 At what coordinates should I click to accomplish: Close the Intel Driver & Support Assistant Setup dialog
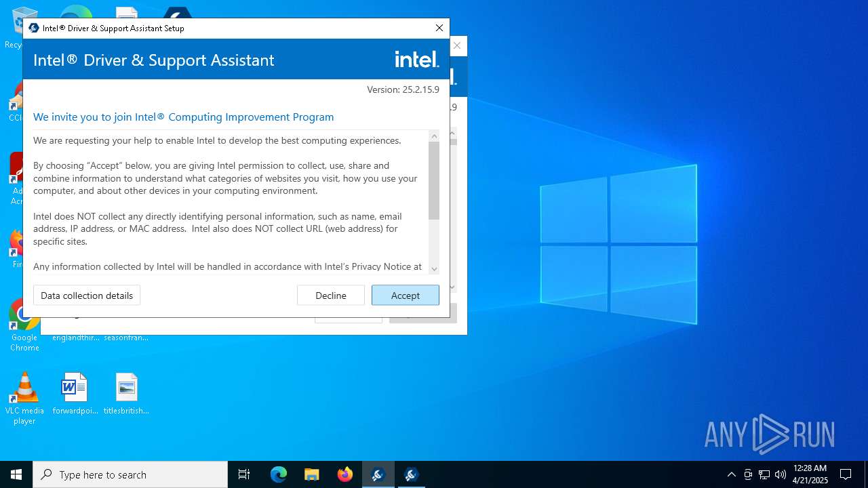[439, 28]
